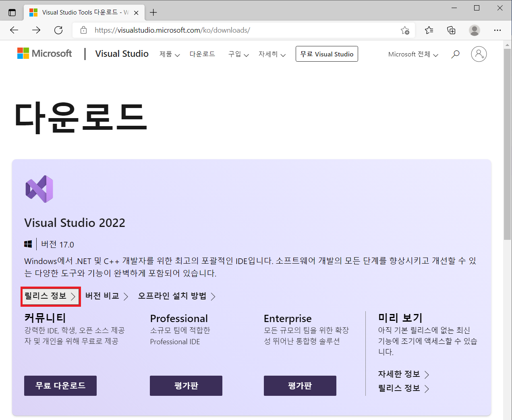Open the 릴리스 정보 link under the description
512x420 pixels.
tap(50, 296)
